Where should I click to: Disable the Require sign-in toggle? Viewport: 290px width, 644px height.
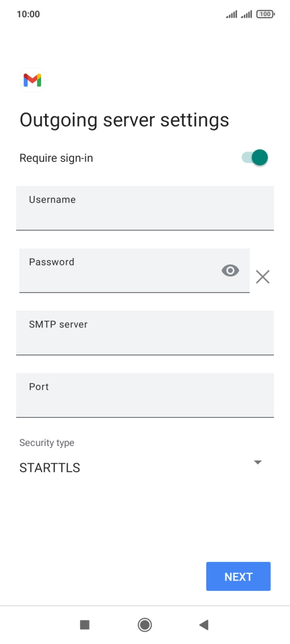pyautogui.click(x=253, y=157)
